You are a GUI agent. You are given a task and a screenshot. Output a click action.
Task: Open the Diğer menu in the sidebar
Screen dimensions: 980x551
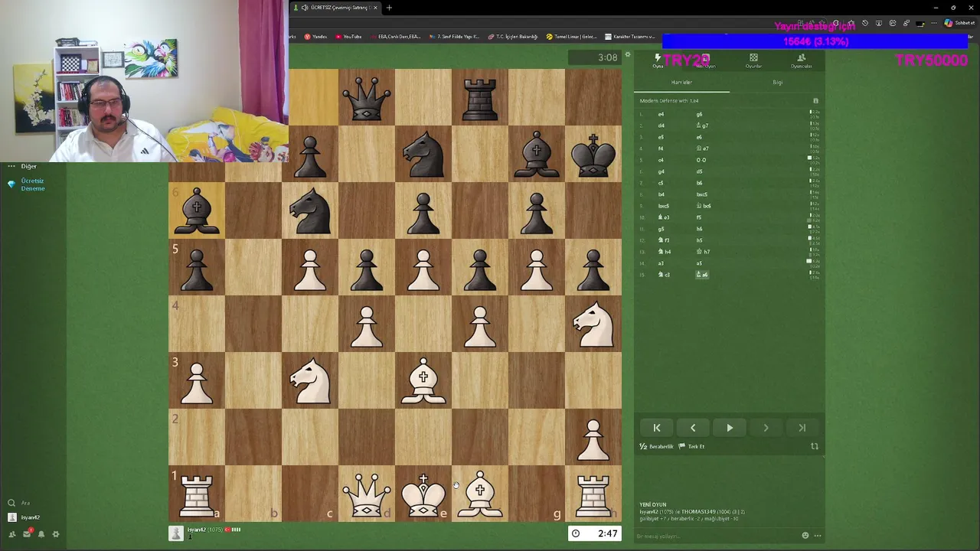[22, 166]
